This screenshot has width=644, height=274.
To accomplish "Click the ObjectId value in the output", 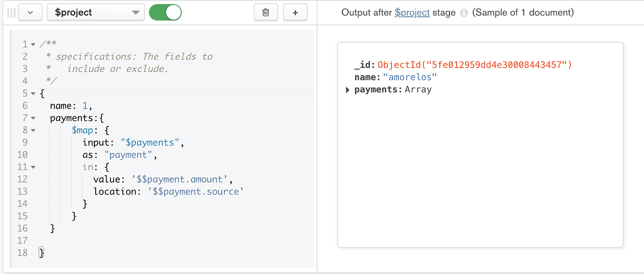I will tap(474, 64).
